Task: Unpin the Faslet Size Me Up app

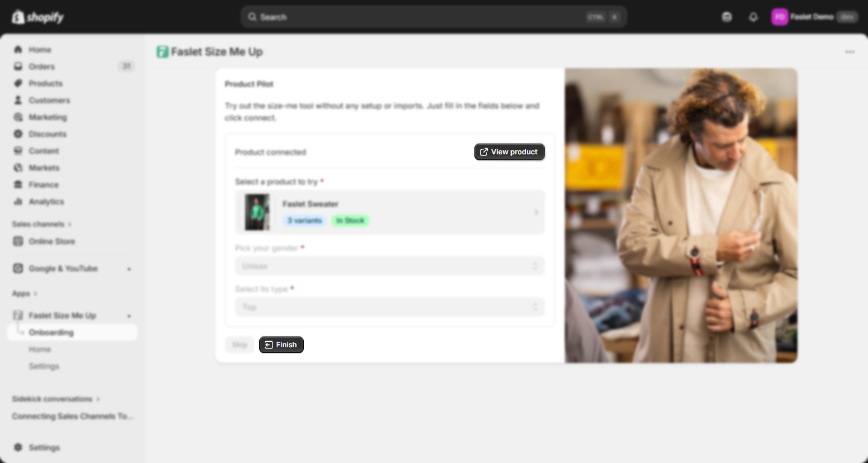Action: pos(129,316)
